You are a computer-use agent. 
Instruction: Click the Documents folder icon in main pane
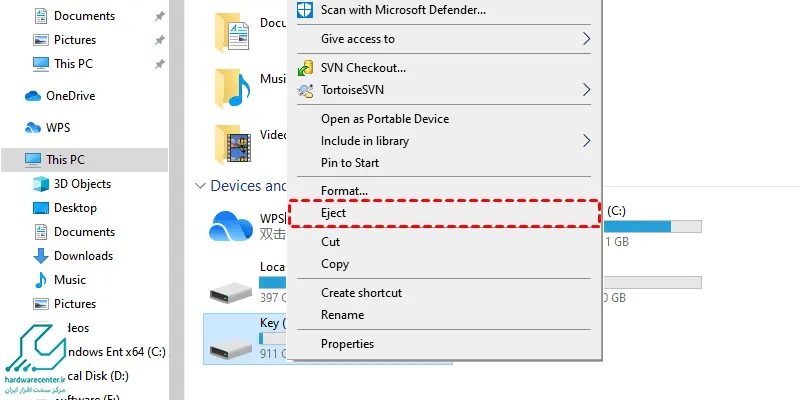[232, 33]
